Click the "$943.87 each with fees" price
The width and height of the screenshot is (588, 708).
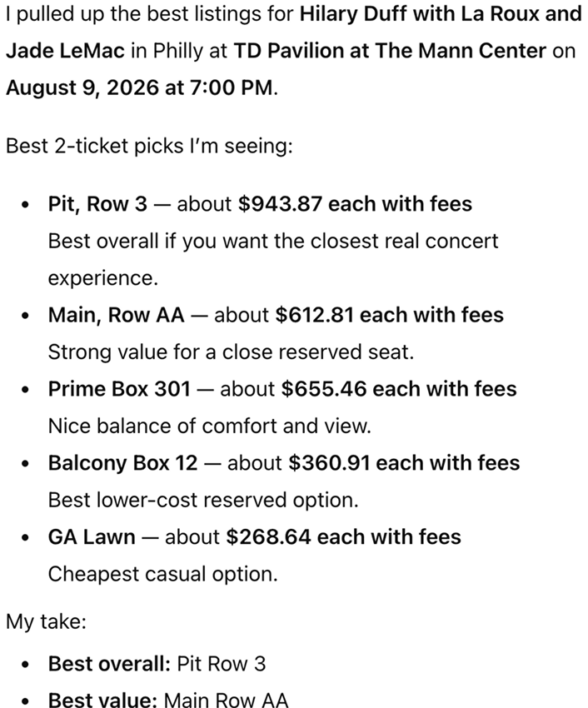[355, 204]
